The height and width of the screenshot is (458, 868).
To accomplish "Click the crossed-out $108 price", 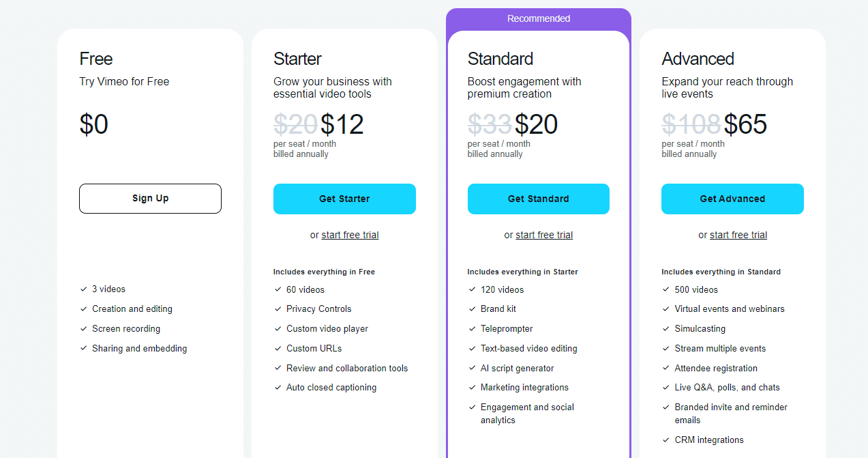I will coord(691,124).
